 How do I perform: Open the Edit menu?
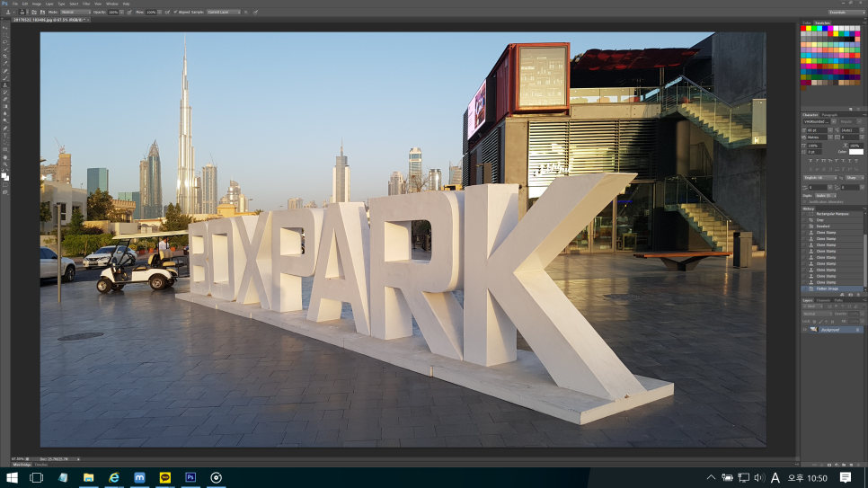(x=25, y=4)
